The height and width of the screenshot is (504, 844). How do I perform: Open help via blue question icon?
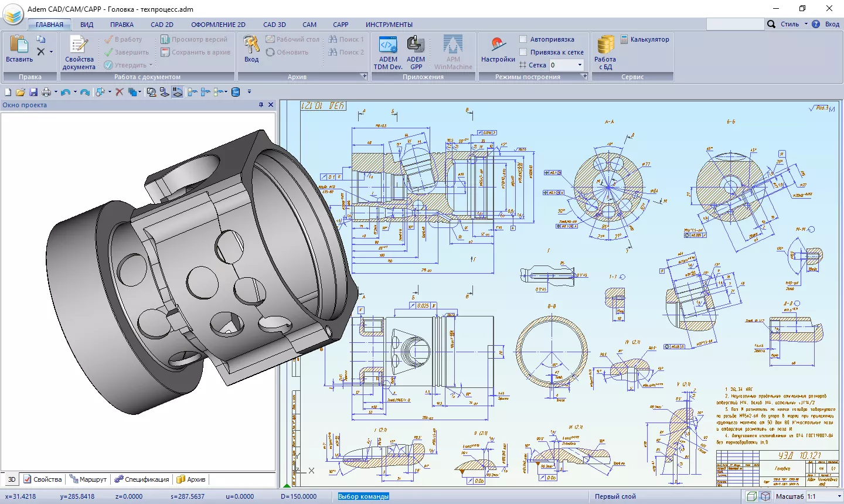[x=816, y=24]
